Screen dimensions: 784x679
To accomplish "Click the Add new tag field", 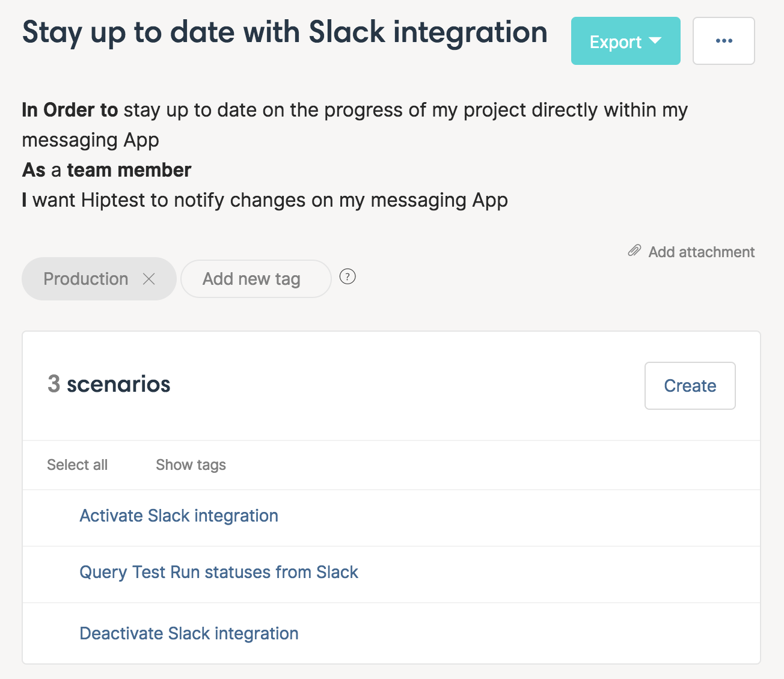I will (256, 279).
